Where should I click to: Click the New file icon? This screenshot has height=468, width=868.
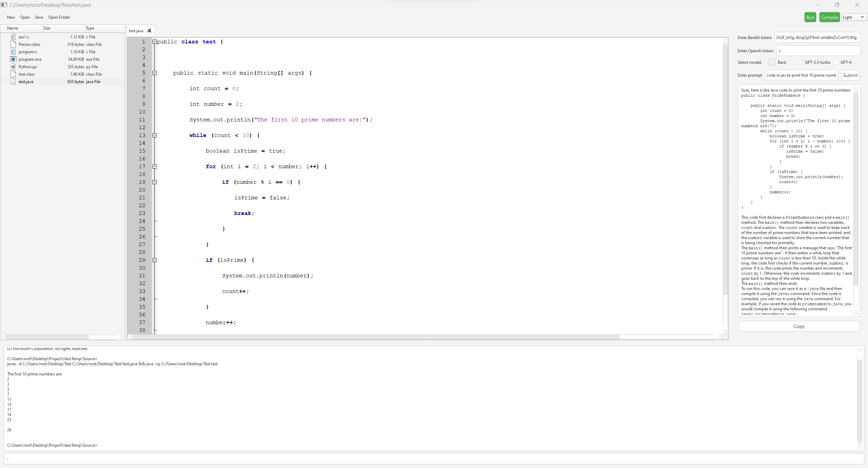11,17
